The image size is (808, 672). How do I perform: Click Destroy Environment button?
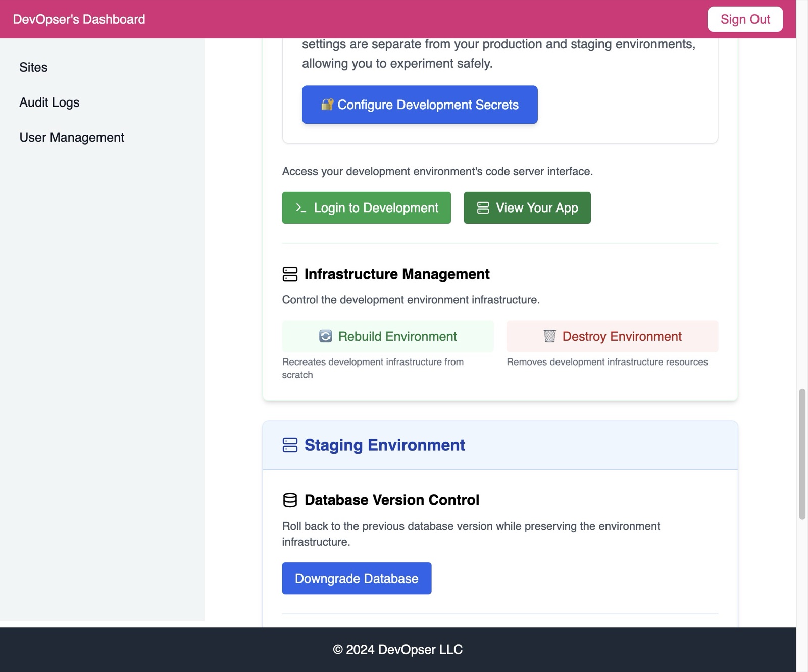coord(612,336)
